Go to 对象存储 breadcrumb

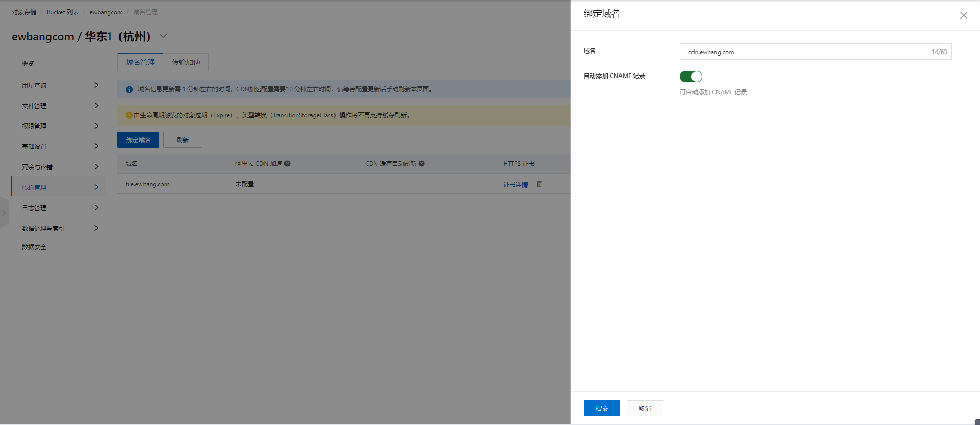24,12
